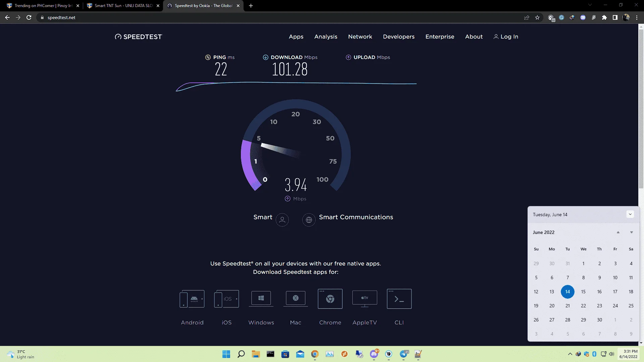Go back to the previous page

(x=7, y=17)
